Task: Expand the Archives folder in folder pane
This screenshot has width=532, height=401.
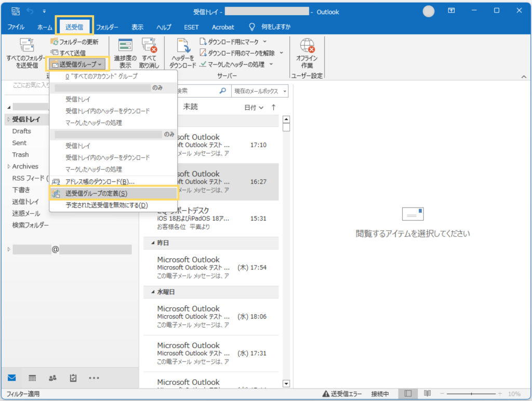Action: point(8,166)
